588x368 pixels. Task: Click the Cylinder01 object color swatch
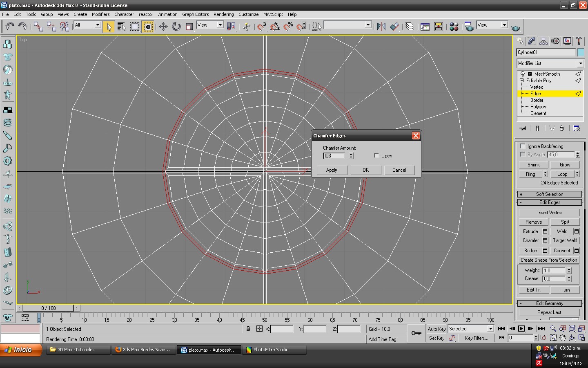(581, 52)
